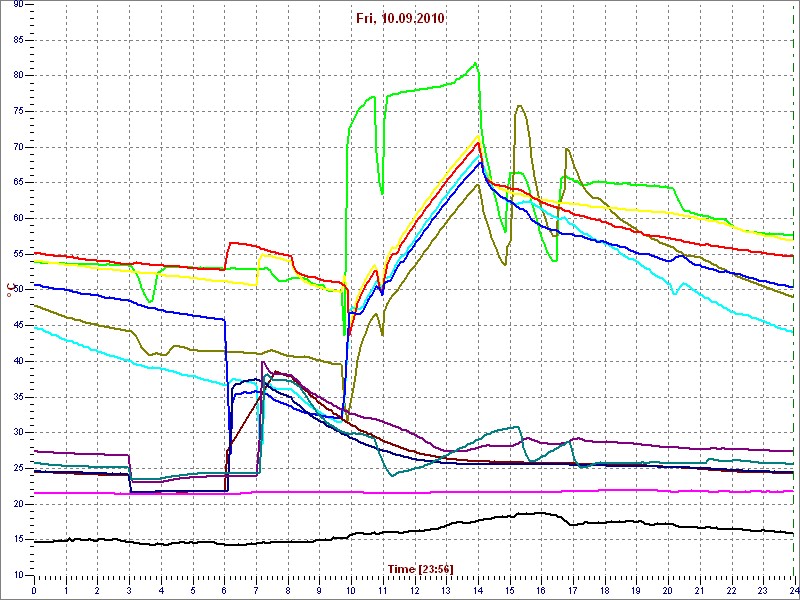Click the bright green curve's highest peak
Screen dimensions: 800x600
click(477, 63)
